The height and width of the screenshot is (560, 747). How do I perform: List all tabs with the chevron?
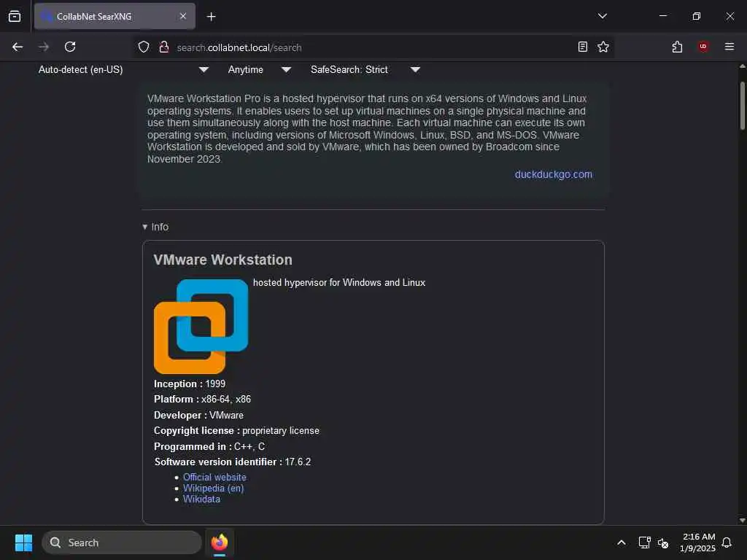click(x=602, y=16)
